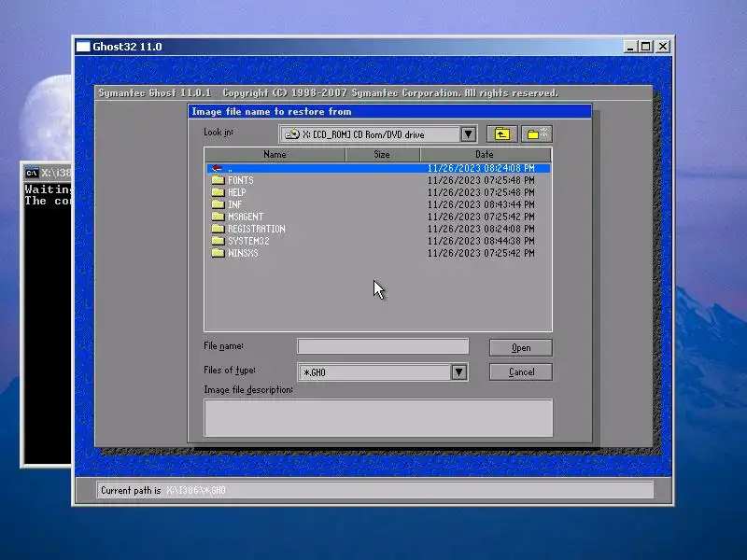Viewport: 747px width, 560px height.
Task: Click the FONTS folder icon
Action: point(218,179)
